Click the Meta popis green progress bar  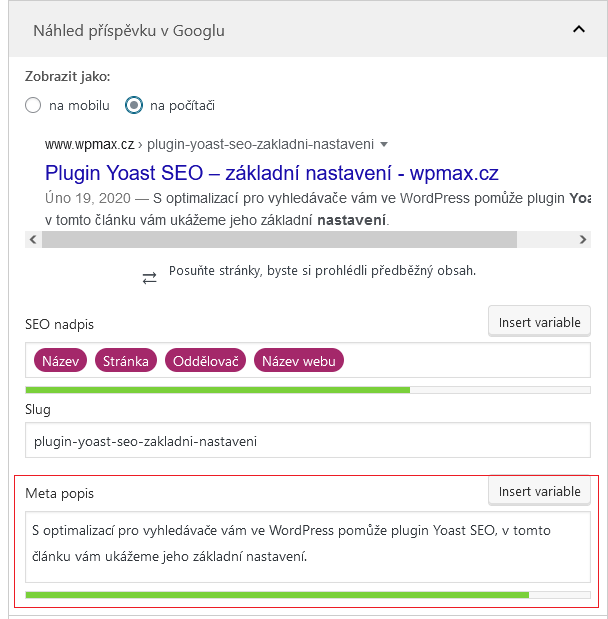[277, 595]
